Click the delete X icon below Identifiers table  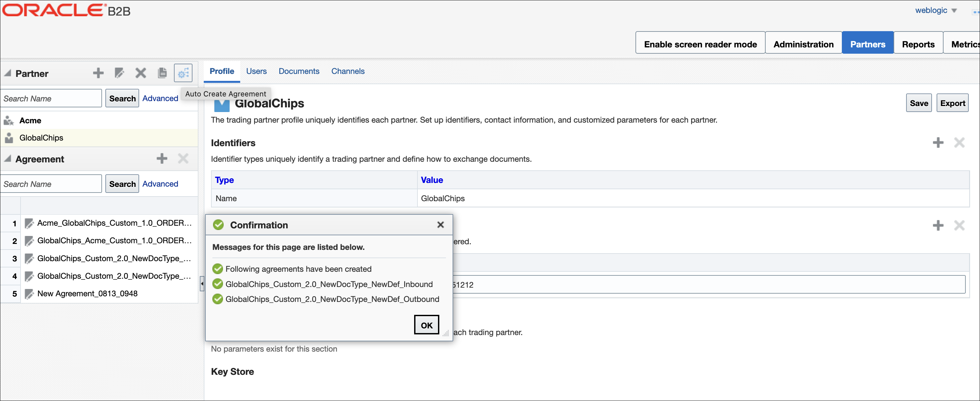pos(959,226)
